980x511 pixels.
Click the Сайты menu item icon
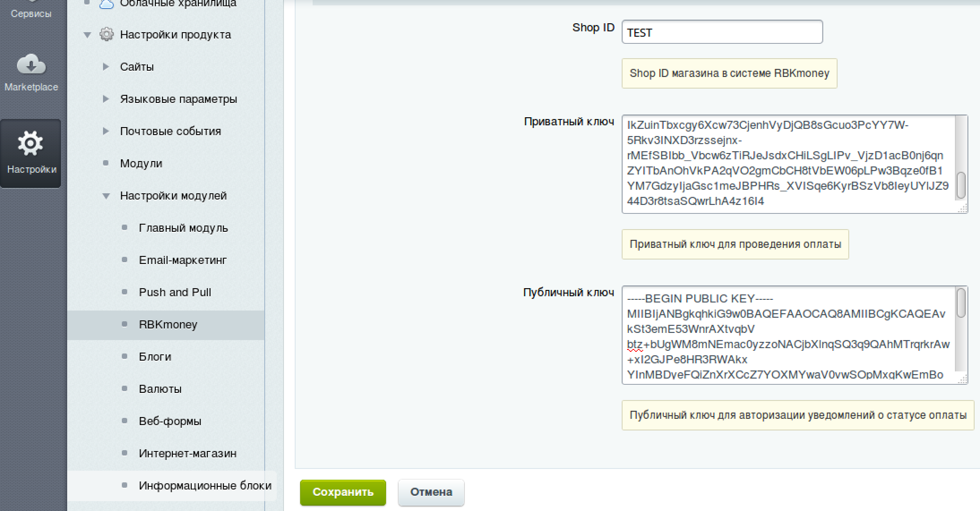[x=106, y=67]
